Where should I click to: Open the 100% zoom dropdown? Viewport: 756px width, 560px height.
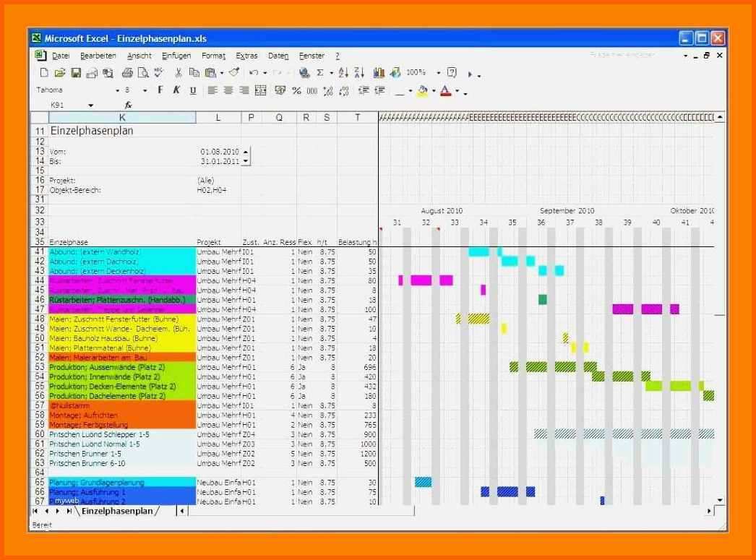point(438,73)
